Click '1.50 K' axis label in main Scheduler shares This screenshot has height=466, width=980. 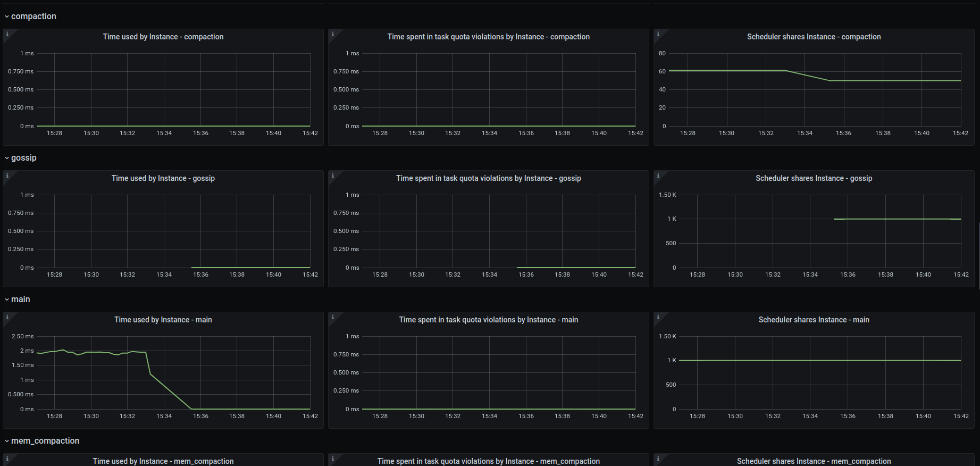(668, 336)
